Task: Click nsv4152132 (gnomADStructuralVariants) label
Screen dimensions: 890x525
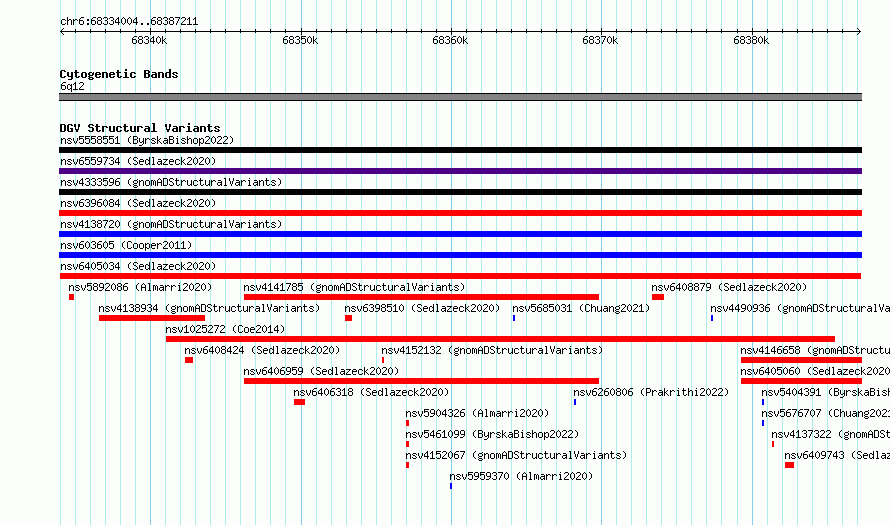Action: click(x=492, y=350)
